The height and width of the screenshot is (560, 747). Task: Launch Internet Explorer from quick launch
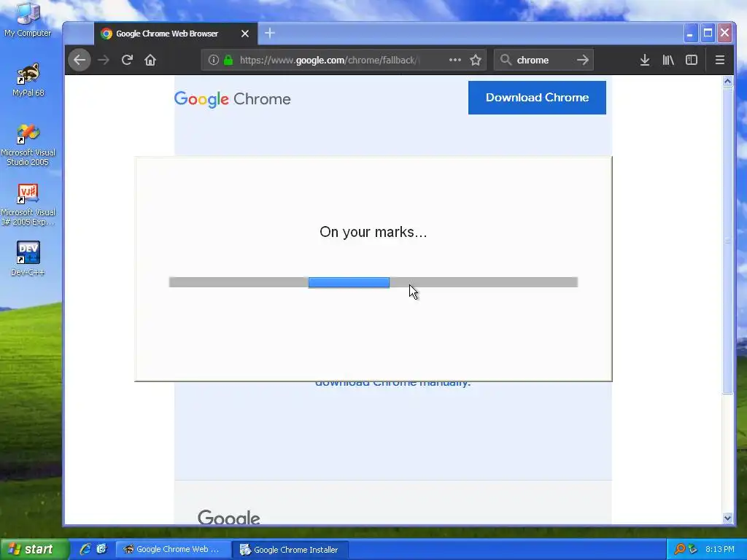click(85, 549)
